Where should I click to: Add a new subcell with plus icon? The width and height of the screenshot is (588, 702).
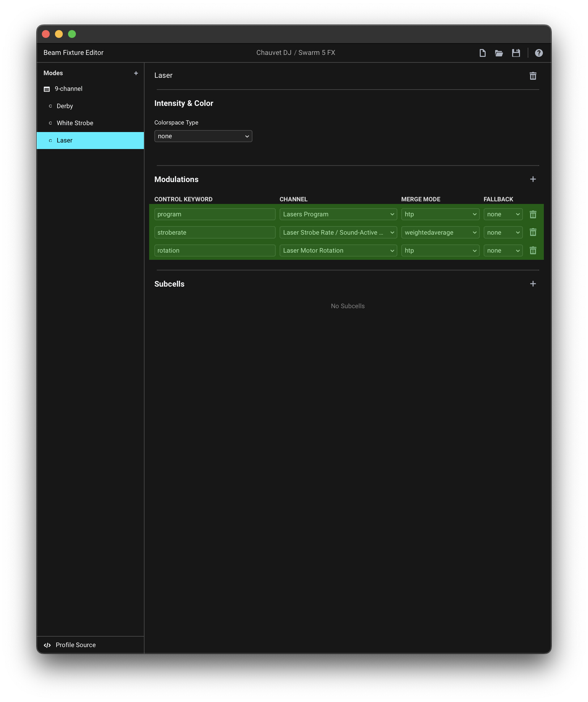(533, 284)
